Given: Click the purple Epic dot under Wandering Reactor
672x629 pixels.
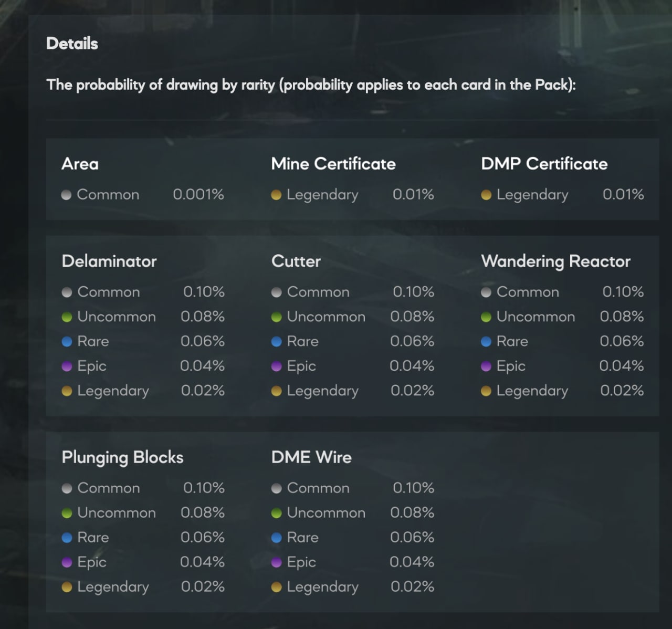Looking at the screenshot, I should click(486, 366).
